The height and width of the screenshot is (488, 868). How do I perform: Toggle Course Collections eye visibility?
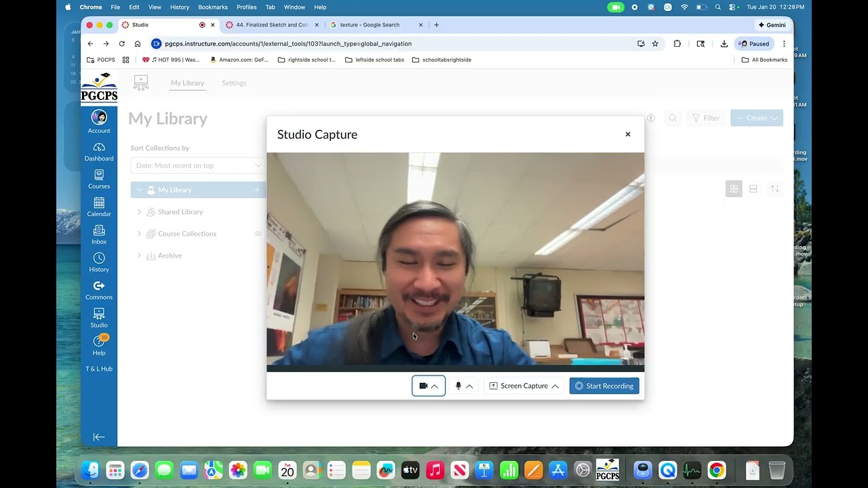click(x=258, y=234)
